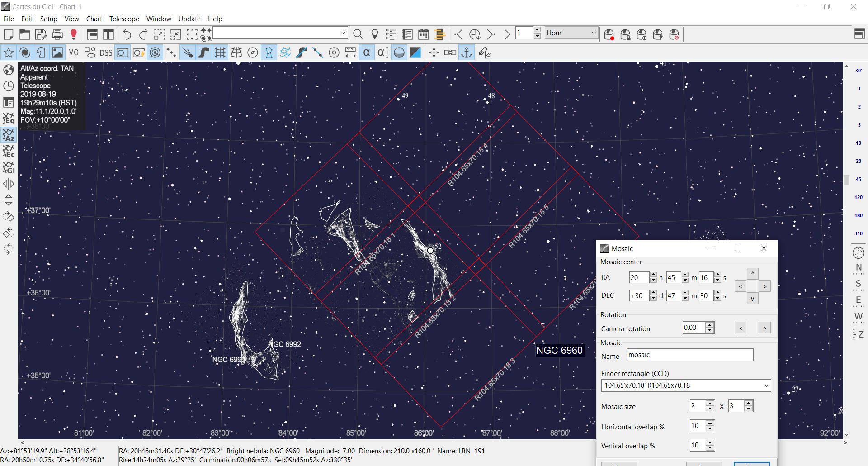Open the File menu

[9, 19]
